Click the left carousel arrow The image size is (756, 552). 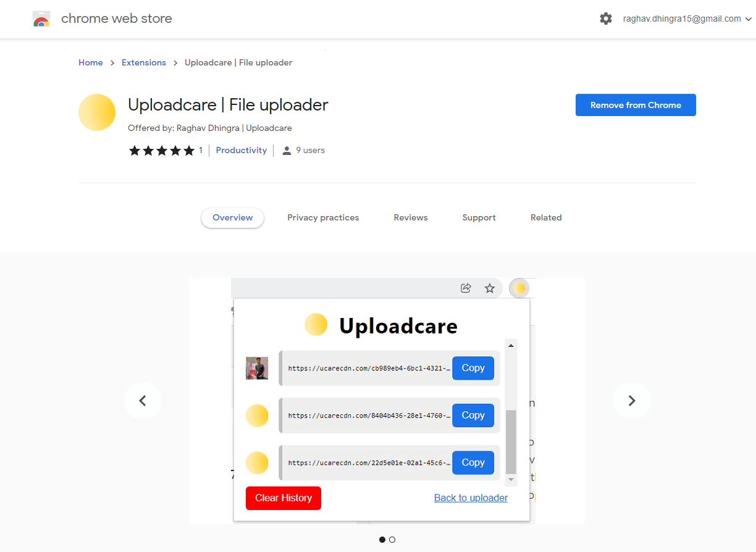point(142,400)
